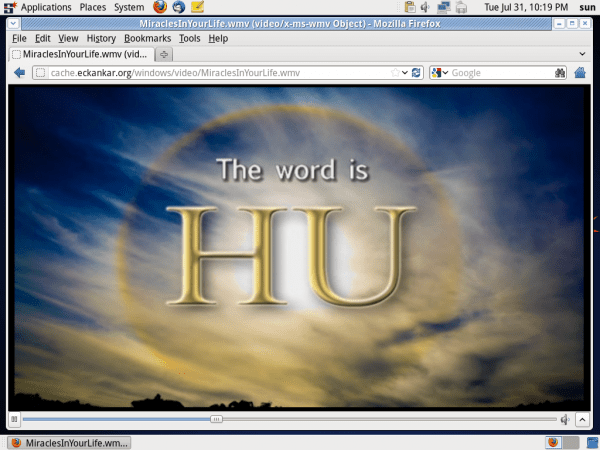
Task: Open the search engine dropdown next to Google
Action: pyautogui.click(x=440, y=73)
